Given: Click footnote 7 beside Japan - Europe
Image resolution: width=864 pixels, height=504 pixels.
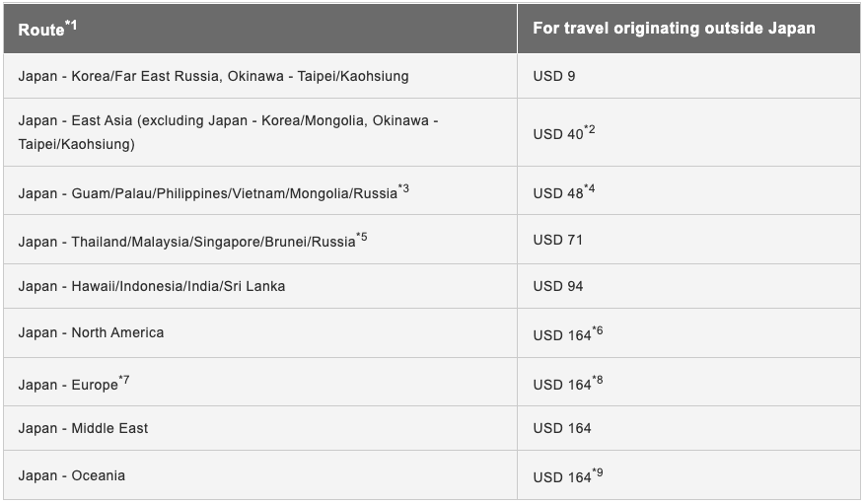Looking at the screenshot, I should coord(124,380).
